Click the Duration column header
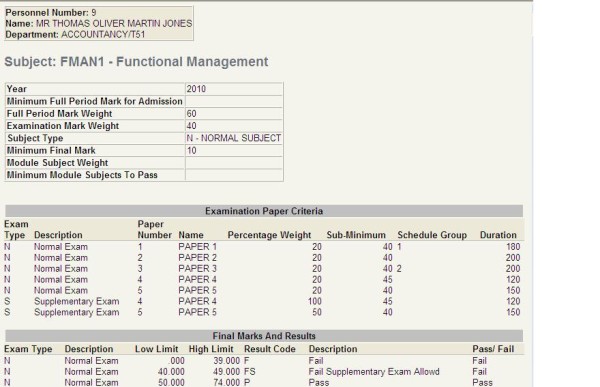This screenshot has height=387, width=600. pos(498,235)
